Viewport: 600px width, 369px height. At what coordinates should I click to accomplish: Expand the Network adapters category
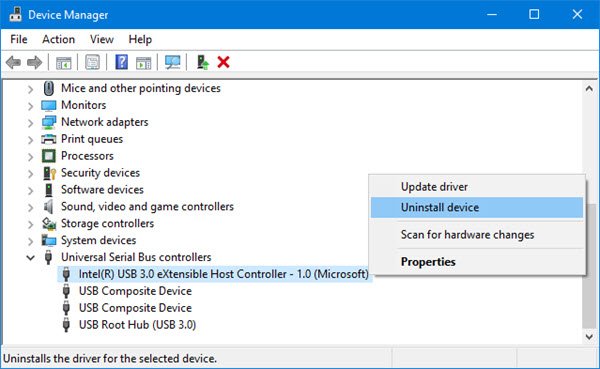[x=30, y=123]
